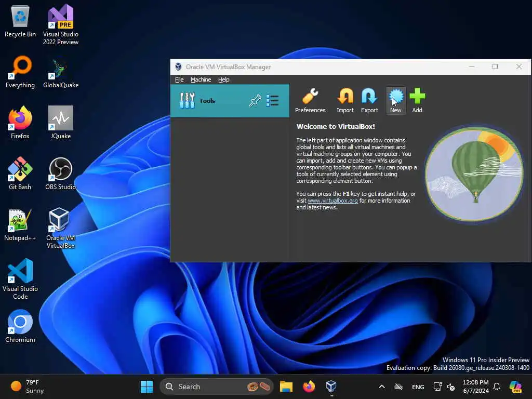Select the Chromium desktop shortcut
532x399 pixels.
20,326
